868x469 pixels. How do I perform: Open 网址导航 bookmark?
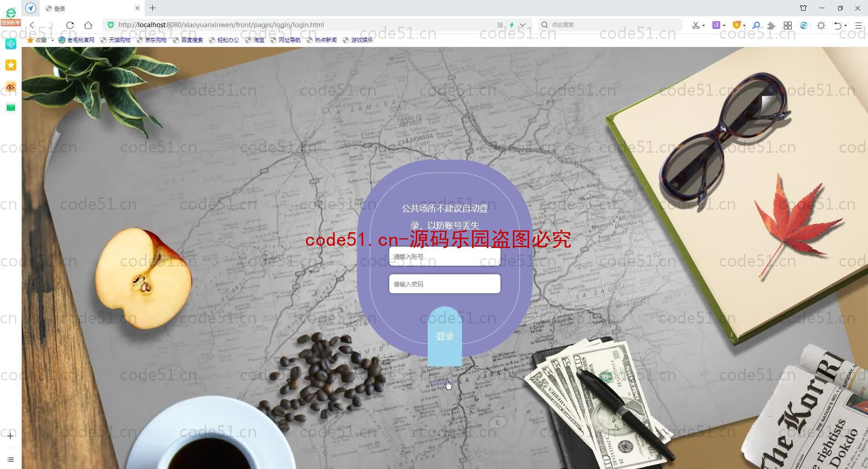point(286,40)
